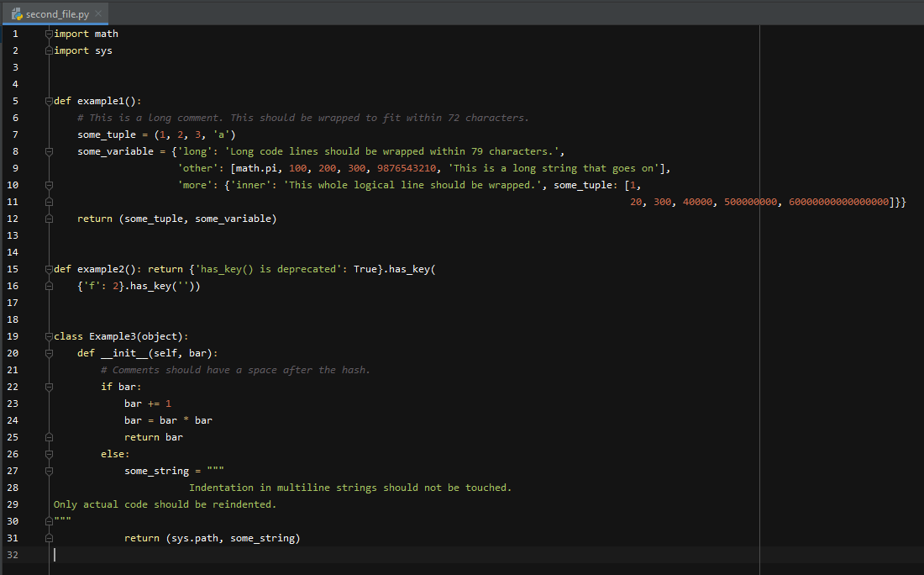Click 'math.pi' on line 9

tap(256, 168)
